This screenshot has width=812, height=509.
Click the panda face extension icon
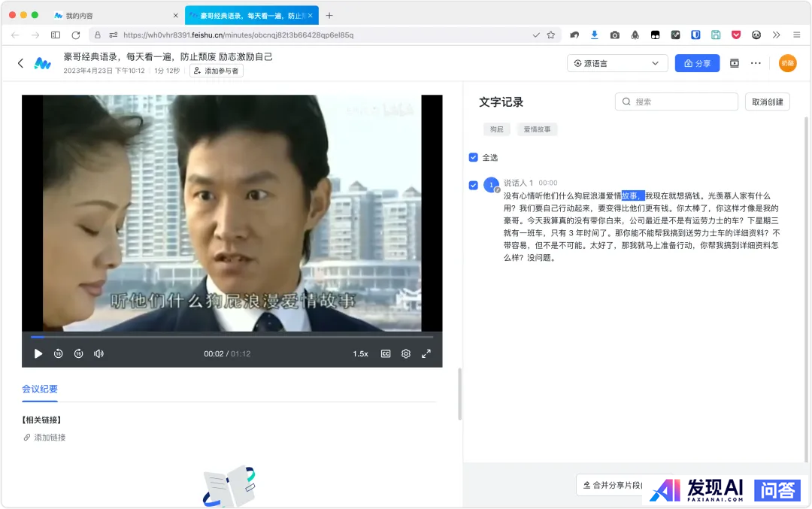pyautogui.click(x=756, y=35)
